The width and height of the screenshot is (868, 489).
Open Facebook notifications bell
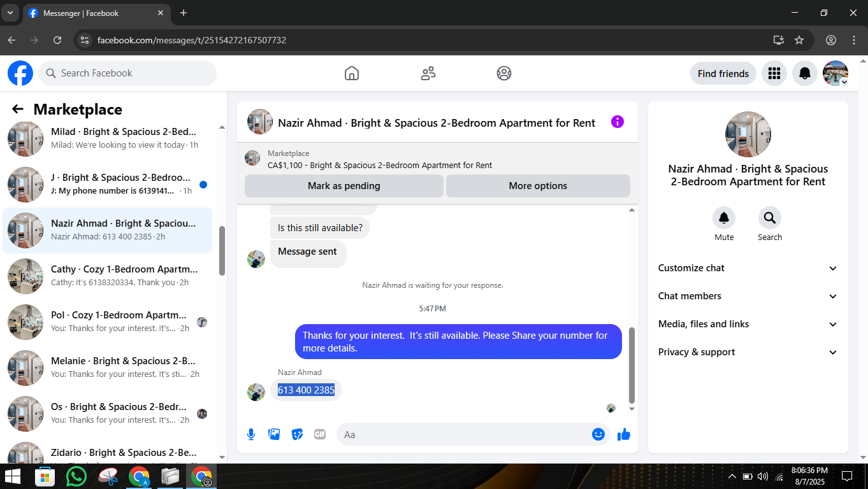805,73
